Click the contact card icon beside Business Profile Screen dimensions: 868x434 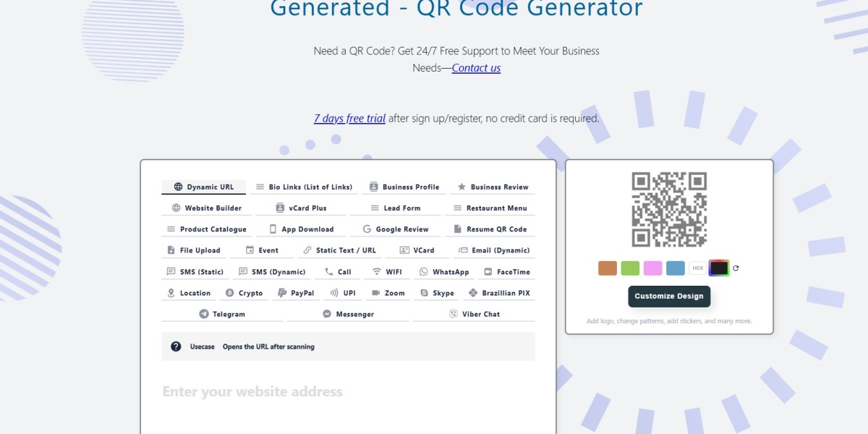pos(374,187)
